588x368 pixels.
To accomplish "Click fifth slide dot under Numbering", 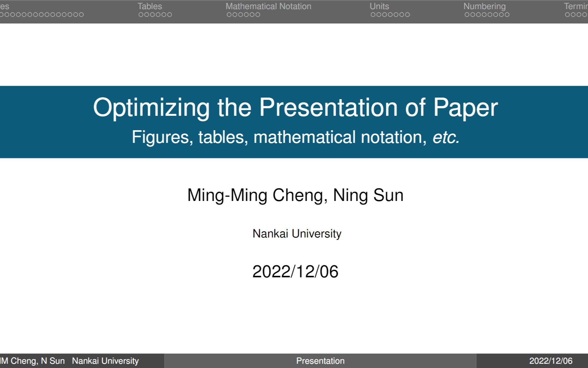I will pos(490,14).
